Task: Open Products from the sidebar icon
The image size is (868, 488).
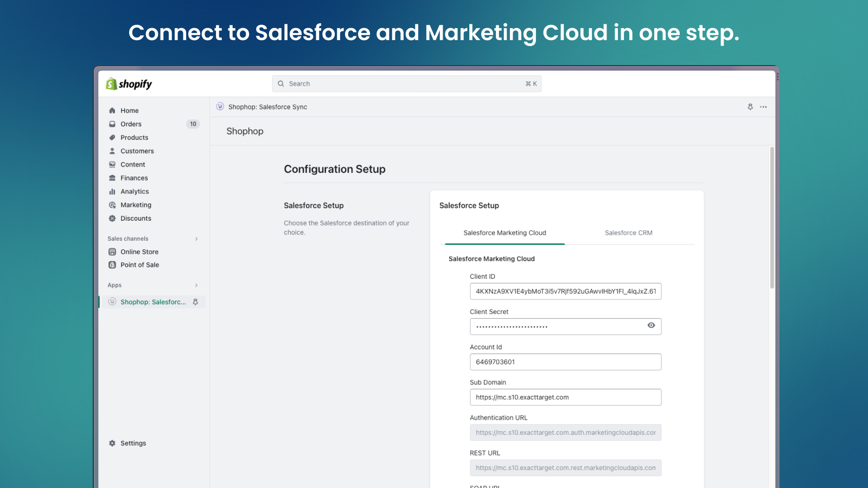Action: click(x=112, y=137)
